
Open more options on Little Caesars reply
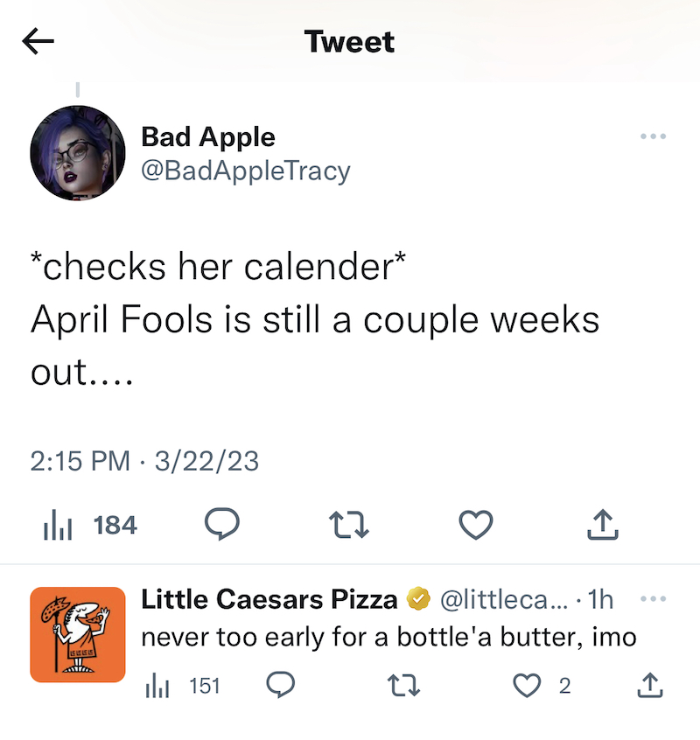click(x=653, y=599)
